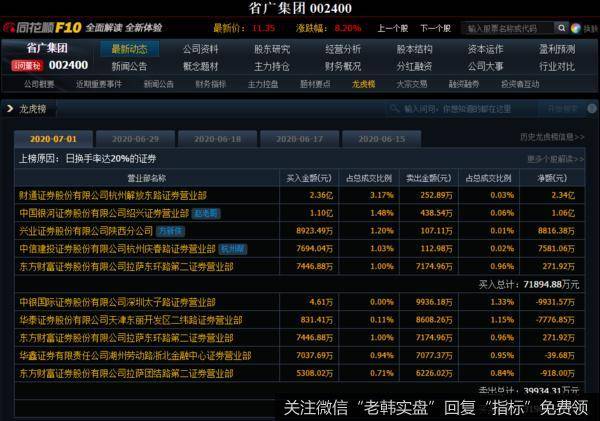Viewport: 600px width, 421px height.
Task: Open 更多个股解读 link
Action: pos(555,159)
